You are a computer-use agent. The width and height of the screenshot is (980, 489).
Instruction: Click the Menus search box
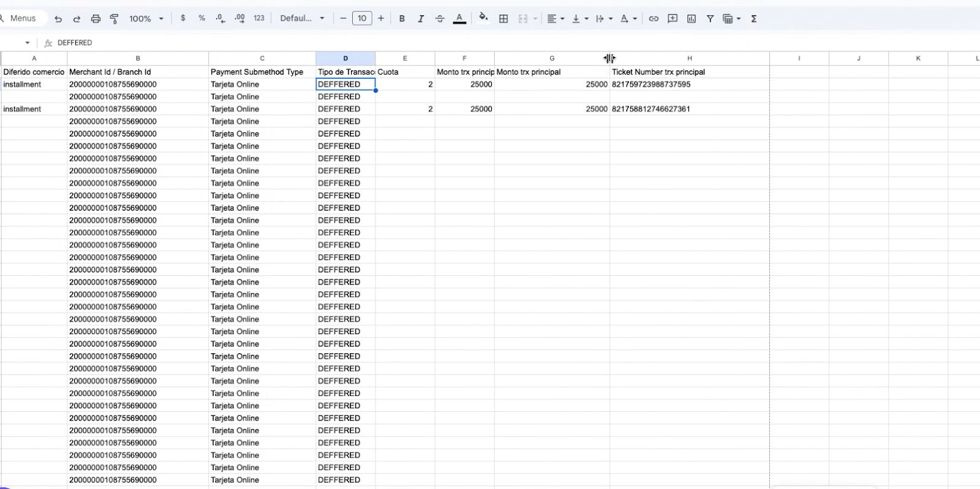point(23,18)
